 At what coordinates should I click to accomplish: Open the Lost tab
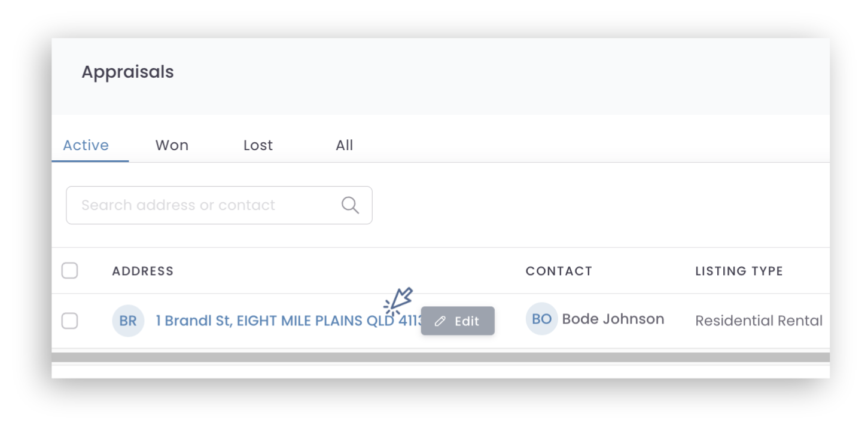(258, 145)
